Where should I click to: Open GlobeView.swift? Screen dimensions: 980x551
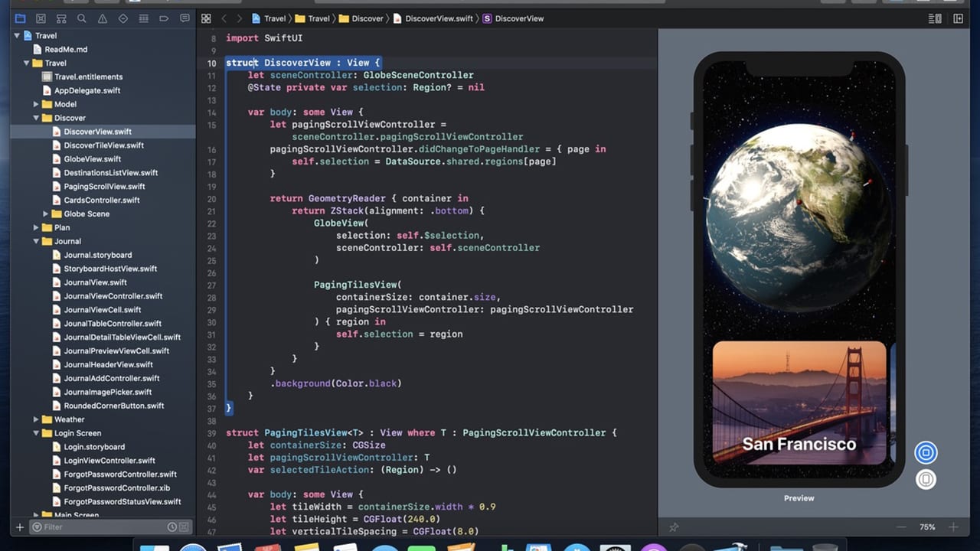pyautogui.click(x=92, y=159)
